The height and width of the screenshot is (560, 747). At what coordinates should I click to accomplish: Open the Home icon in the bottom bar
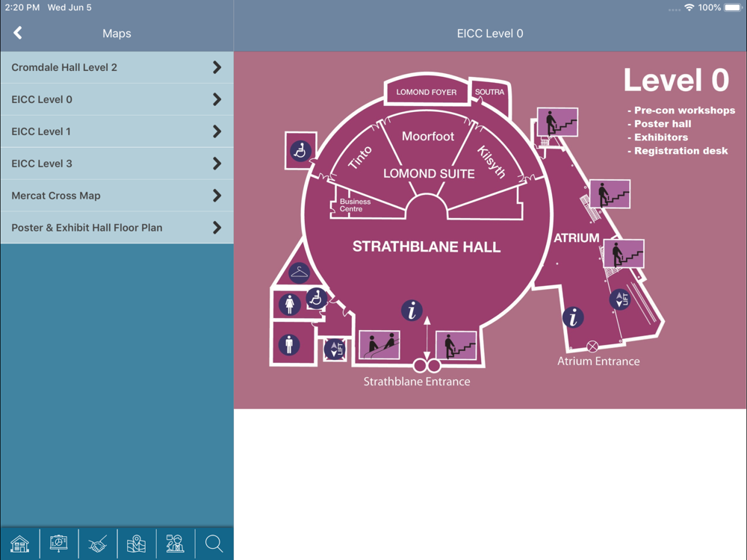(x=19, y=544)
